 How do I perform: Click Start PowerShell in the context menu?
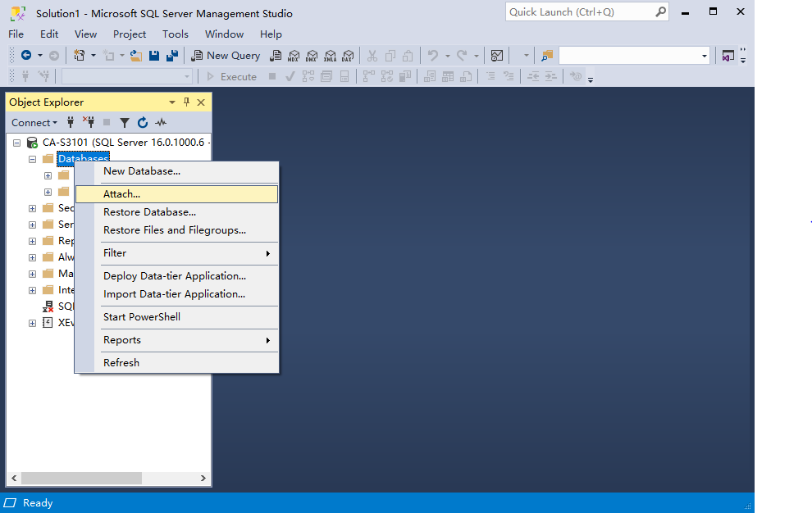click(141, 317)
